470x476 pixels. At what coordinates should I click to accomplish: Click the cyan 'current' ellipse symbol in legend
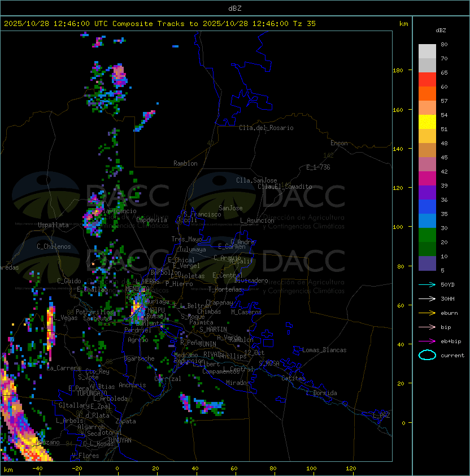(427, 355)
